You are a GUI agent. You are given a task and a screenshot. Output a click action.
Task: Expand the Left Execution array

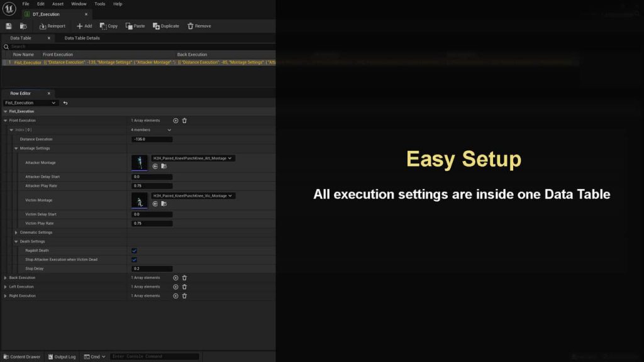[x=5, y=287]
